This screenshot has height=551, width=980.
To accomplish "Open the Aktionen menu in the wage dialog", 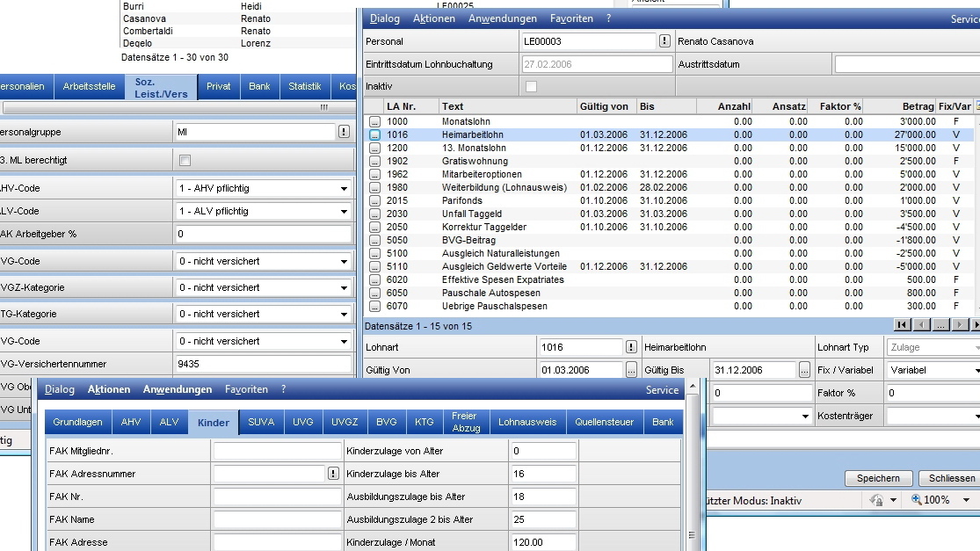I will pyautogui.click(x=434, y=18).
